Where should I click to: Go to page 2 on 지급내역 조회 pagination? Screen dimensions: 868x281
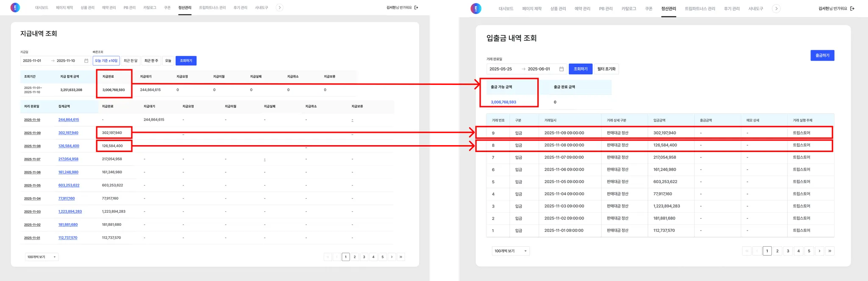click(x=355, y=257)
